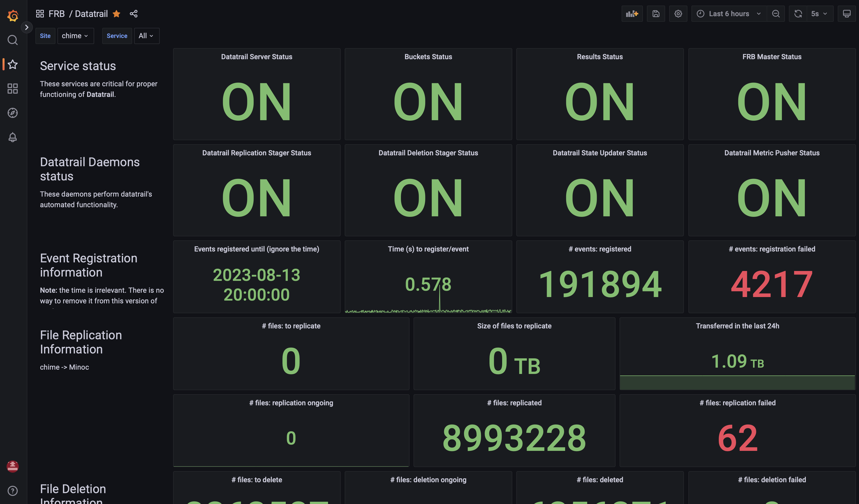Open the Alerting bell icon
The height and width of the screenshot is (504, 859).
pos(13,137)
